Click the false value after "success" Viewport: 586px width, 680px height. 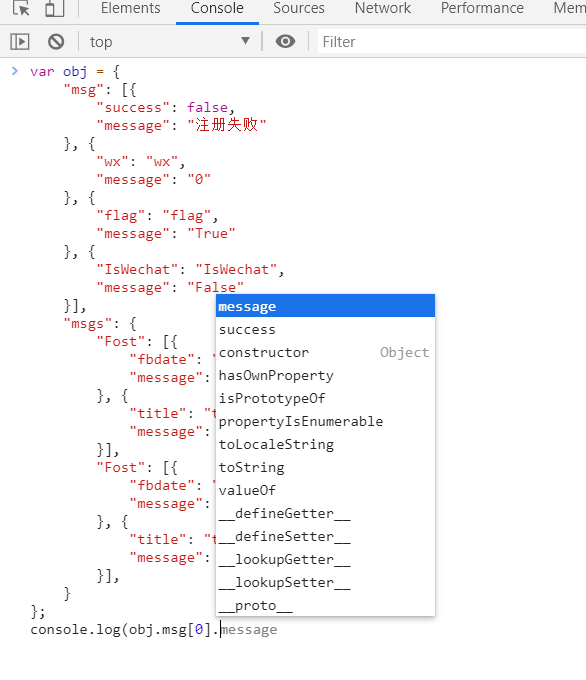pyautogui.click(x=207, y=107)
